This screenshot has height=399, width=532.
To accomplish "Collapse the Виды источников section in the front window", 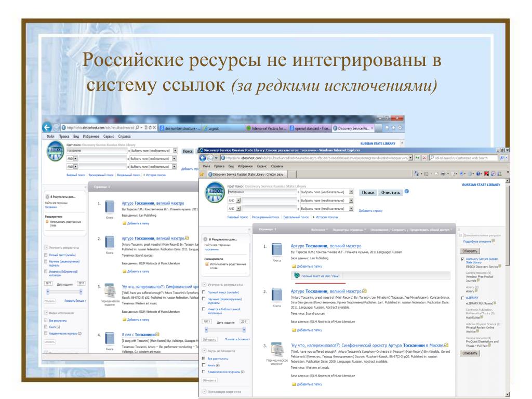I will click(x=204, y=351).
